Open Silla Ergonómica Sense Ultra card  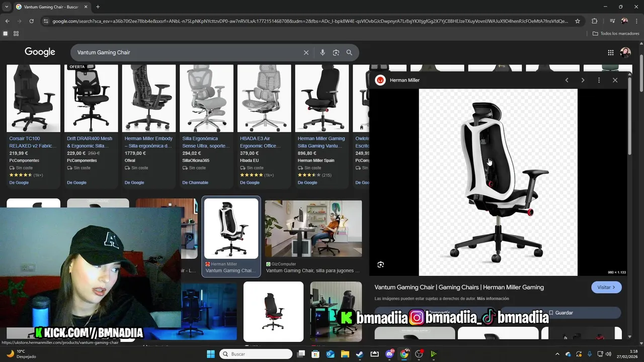pyautogui.click(x=206, y=126)
